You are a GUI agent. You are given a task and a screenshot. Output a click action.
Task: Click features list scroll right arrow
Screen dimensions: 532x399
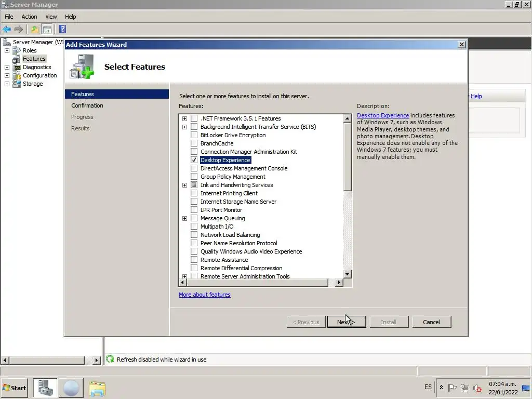[339, 282]
